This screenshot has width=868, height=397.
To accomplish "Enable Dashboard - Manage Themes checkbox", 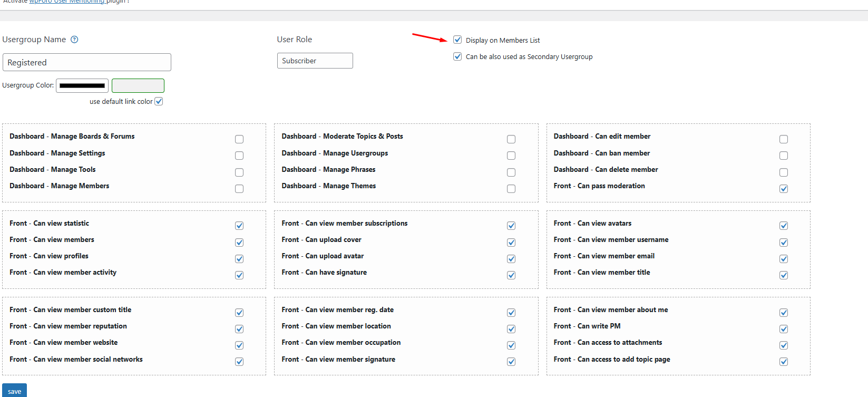I will tap(511, 189).
